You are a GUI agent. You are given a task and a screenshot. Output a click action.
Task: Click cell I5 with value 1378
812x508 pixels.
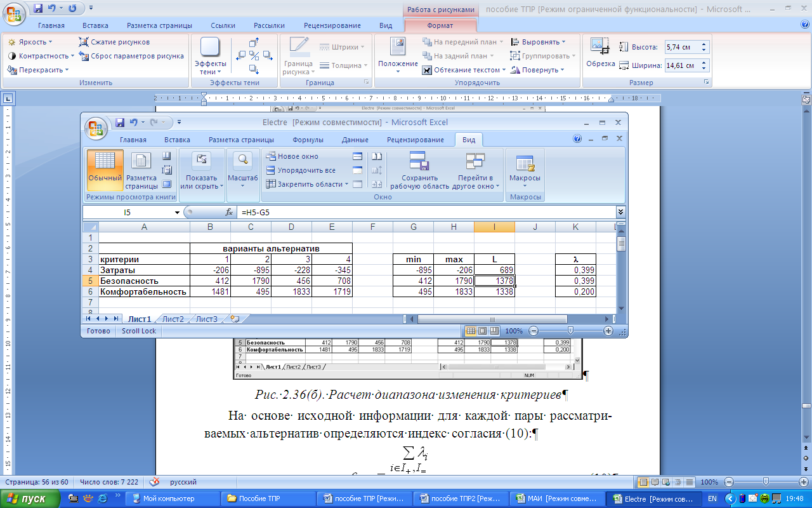click(x=494, y=281)
